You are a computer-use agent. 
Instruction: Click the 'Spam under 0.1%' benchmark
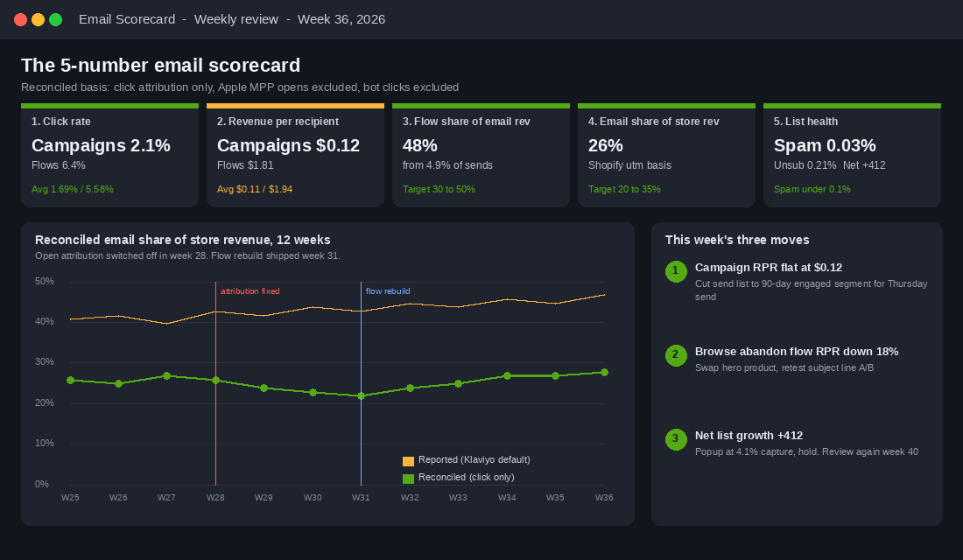pyautogui.click(x=812, y=189)
